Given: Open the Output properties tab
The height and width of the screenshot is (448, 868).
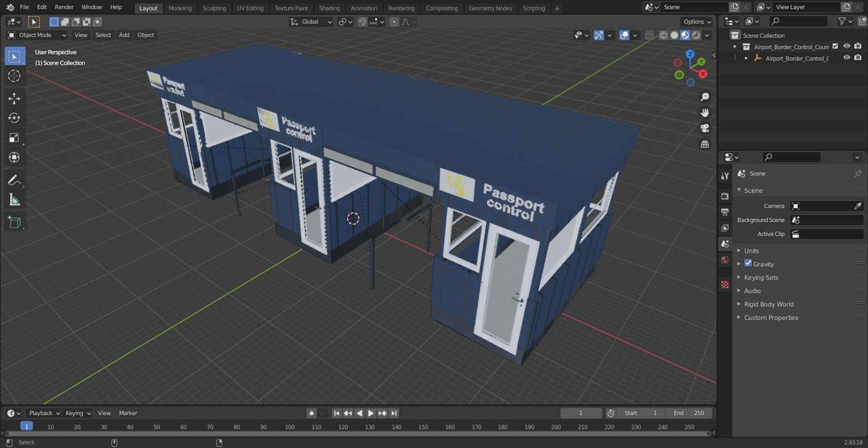Looking at the screenshot, I should 725,212.
